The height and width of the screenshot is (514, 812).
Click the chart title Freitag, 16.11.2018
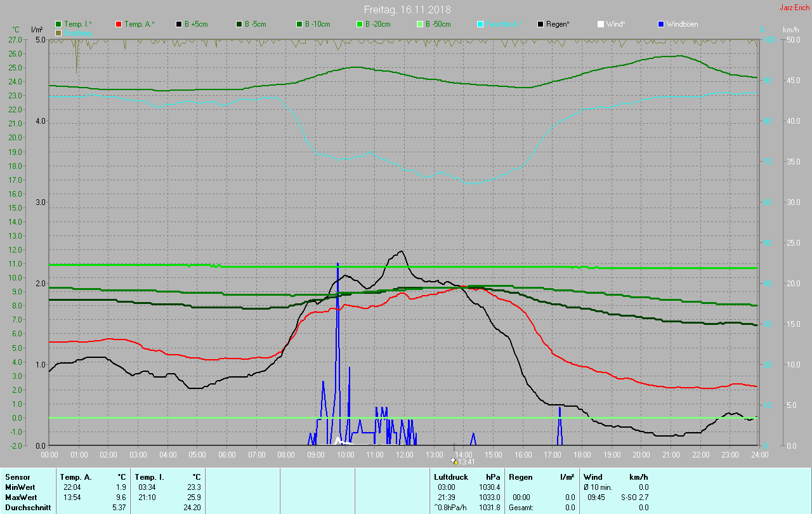coord(407,10)
